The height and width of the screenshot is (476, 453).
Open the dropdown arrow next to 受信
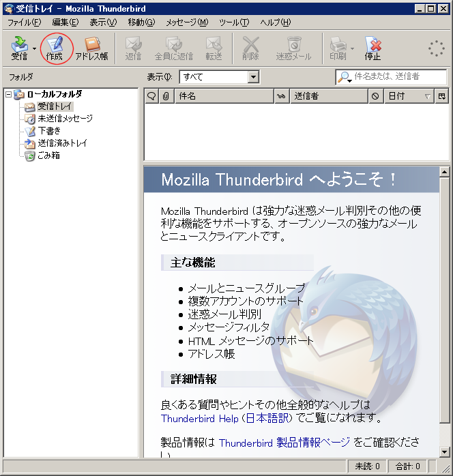(34, 48)
